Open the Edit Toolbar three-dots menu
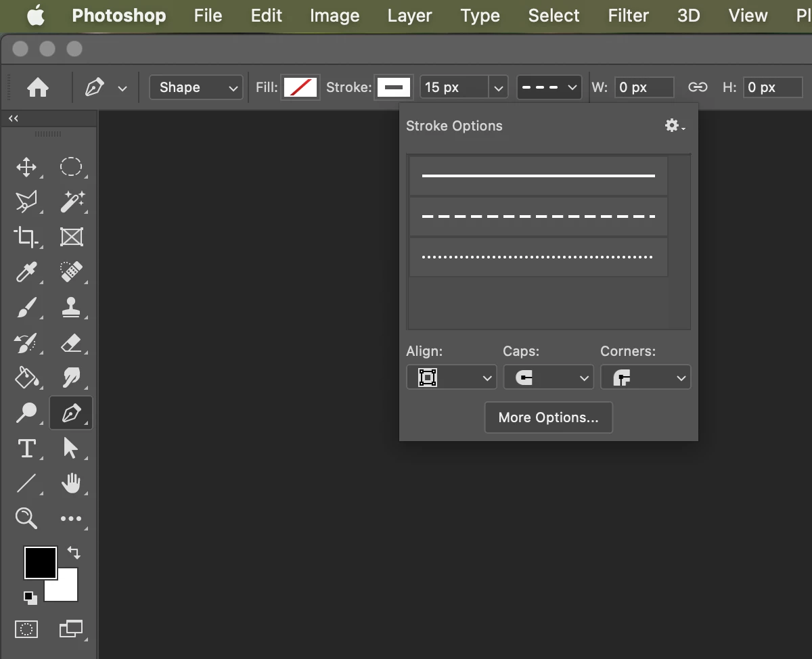The height and width of the screenshot is (659, 812). coord(71,519)
